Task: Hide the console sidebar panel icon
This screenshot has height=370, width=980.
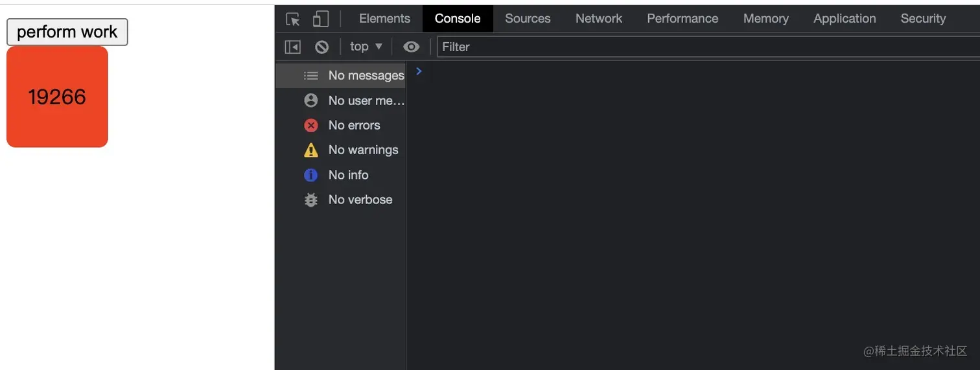Action: (293, 47)
